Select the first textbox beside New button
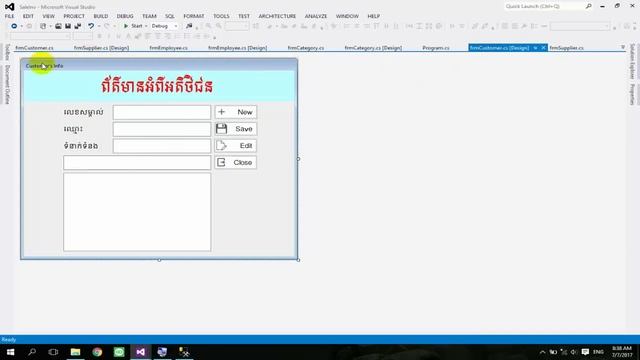 pyautogui.click(x=162, y=112)
